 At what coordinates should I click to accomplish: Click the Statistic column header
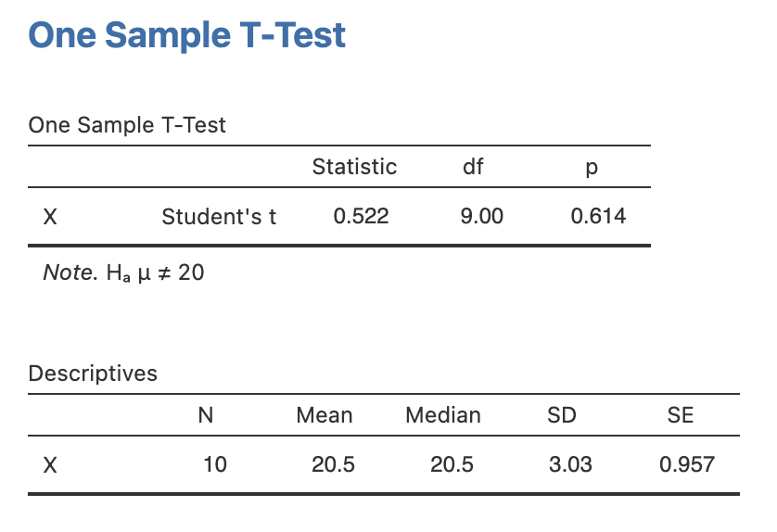coord(354,167)
